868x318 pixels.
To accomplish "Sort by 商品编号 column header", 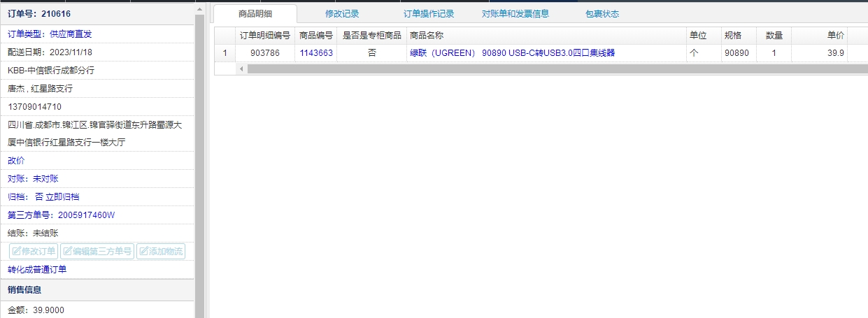I will click(x=316, y=36).
